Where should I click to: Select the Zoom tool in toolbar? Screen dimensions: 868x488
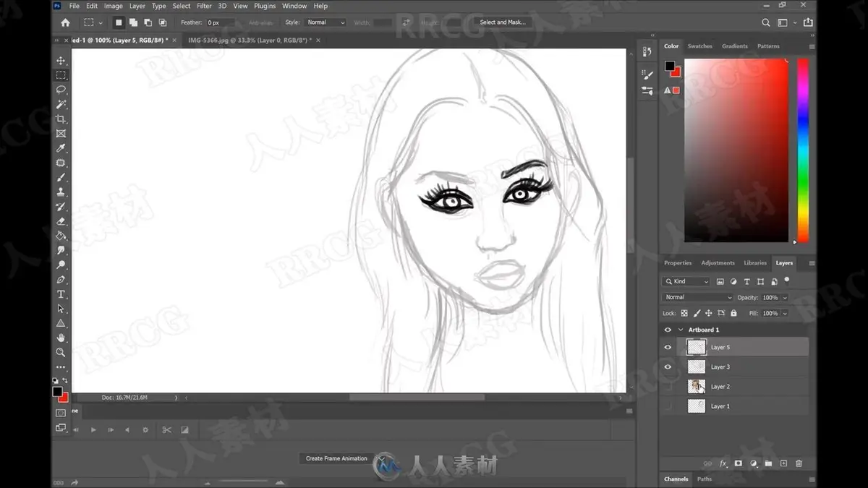[61, 352]
